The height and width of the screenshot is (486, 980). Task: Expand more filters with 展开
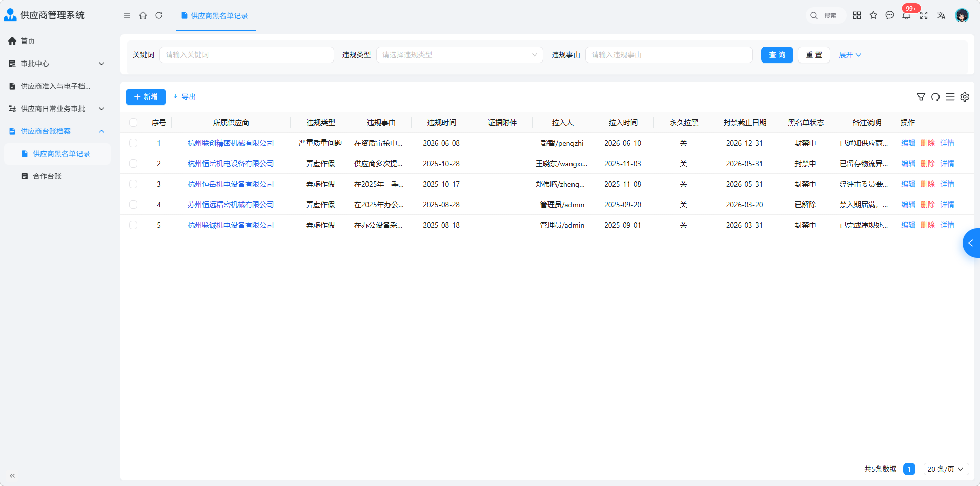click(x=850, y=55)
